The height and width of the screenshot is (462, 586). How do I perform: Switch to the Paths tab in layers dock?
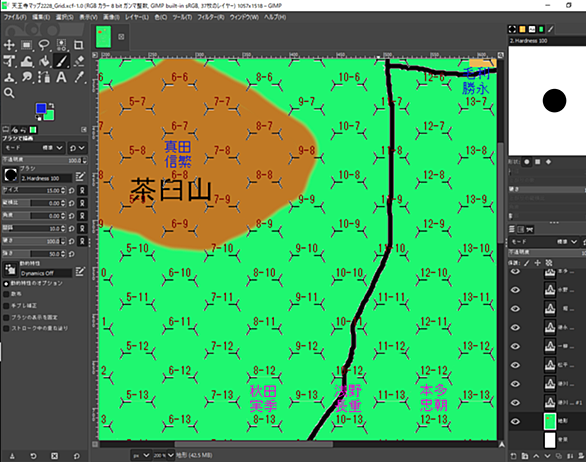(530, 229)
